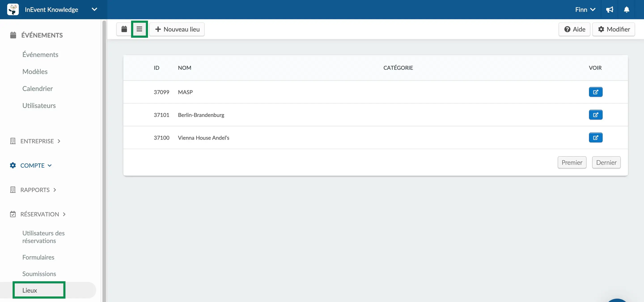The image size is (644, 302).
Task: Collapse the COMPTE section
Action: 31,165
